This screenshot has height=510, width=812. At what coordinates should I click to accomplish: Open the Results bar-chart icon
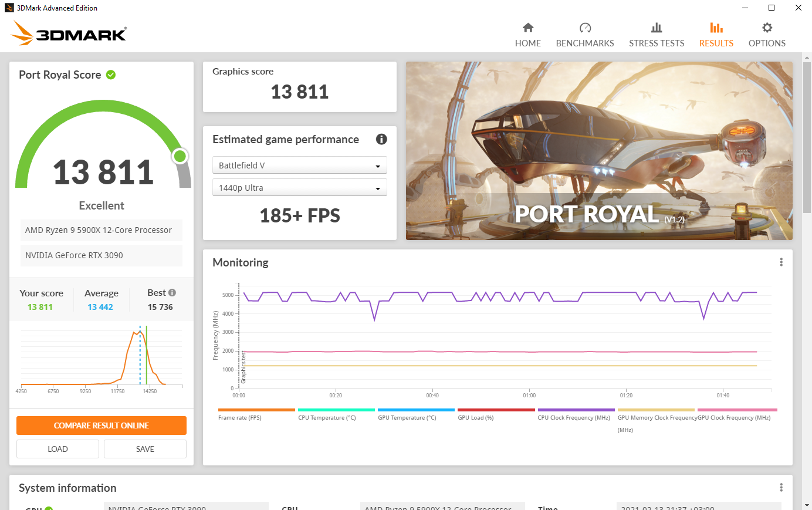pyautogui.click(x=716, y=28)
